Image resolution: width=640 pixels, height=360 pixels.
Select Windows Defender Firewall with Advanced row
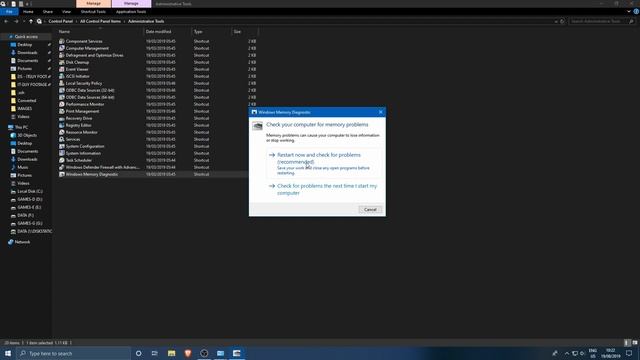pyautogui.click(x=153, y=167)
